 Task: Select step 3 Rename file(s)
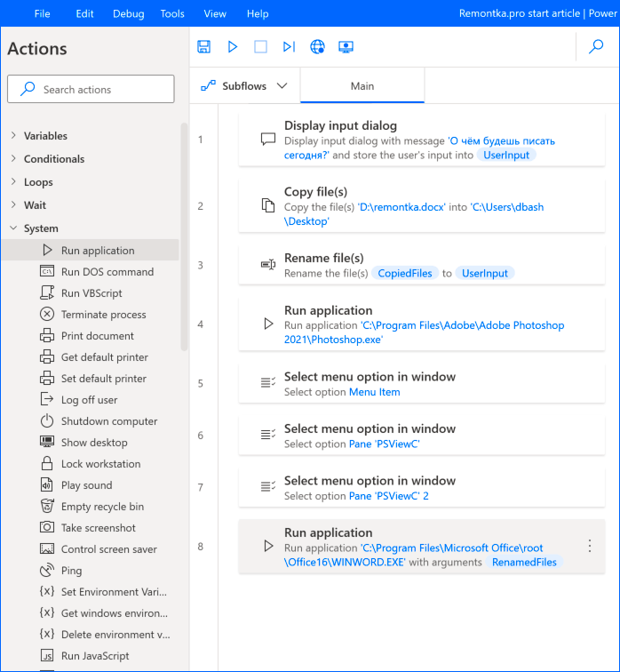pos(422,265)
